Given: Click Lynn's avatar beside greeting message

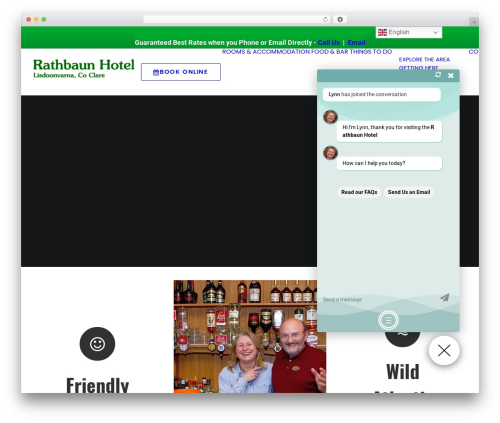Looking at the screenshot, I should pos(330,117).
